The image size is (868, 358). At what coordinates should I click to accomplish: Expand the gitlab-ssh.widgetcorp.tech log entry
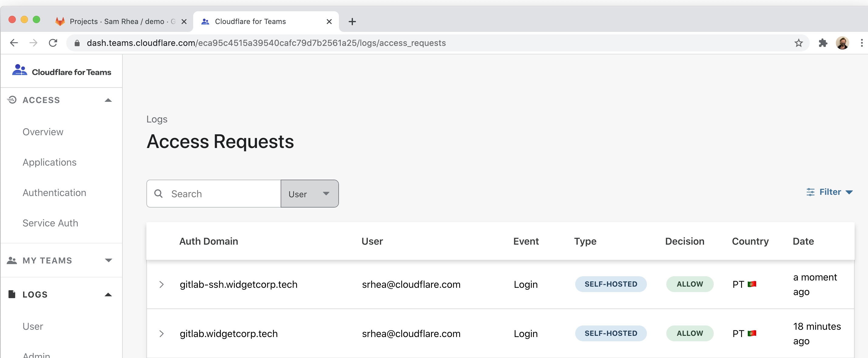(x=162, y=284)
